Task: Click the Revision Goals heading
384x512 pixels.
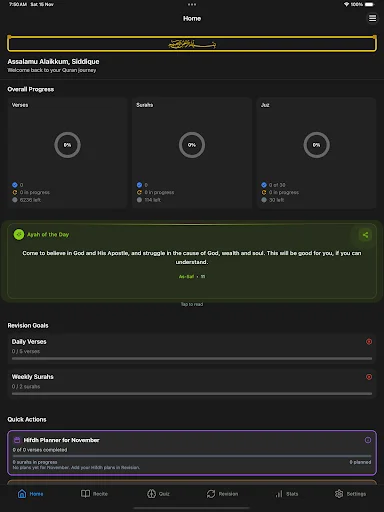Action: coord(28,325)
